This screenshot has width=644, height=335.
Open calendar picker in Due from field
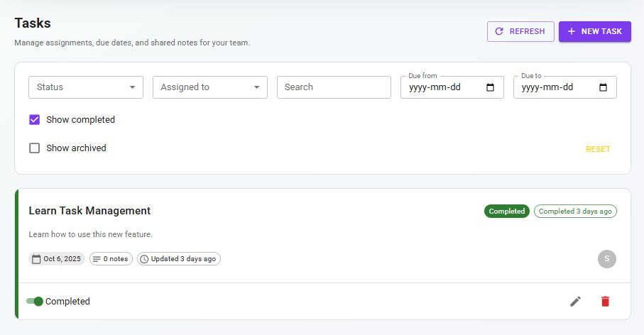pyautogui.click(x=490, y=87)
